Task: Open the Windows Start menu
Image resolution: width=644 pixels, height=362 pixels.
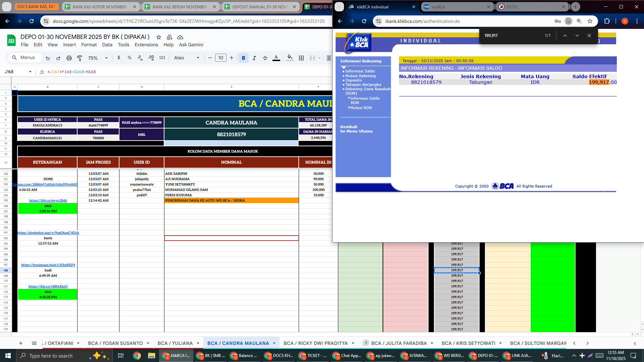Action: pyautogui.click(x=8, y=356)
